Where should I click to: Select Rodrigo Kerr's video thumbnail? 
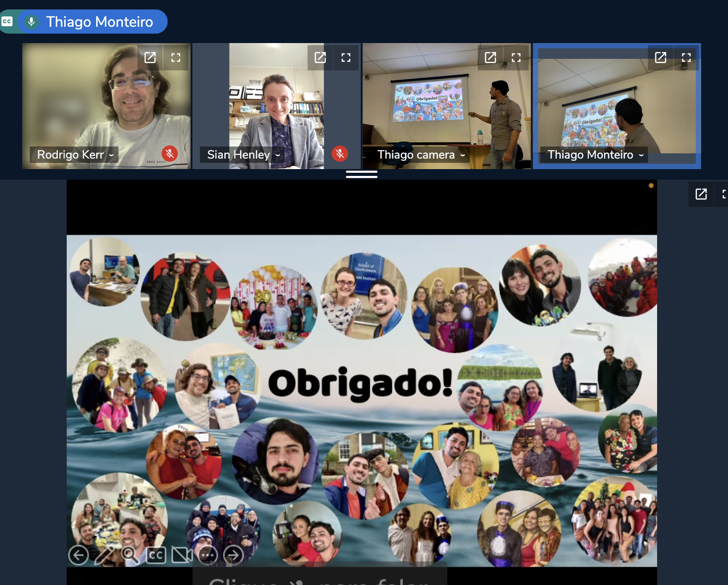pos(106,106)
